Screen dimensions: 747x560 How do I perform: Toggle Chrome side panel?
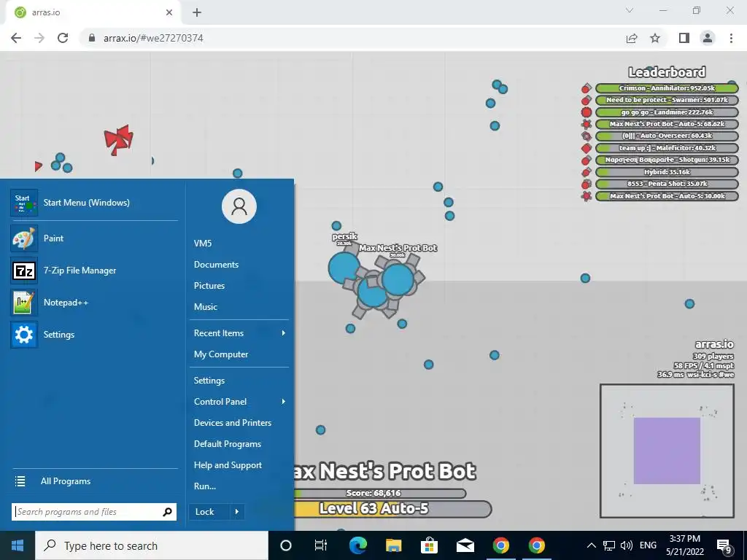point(684,38)
